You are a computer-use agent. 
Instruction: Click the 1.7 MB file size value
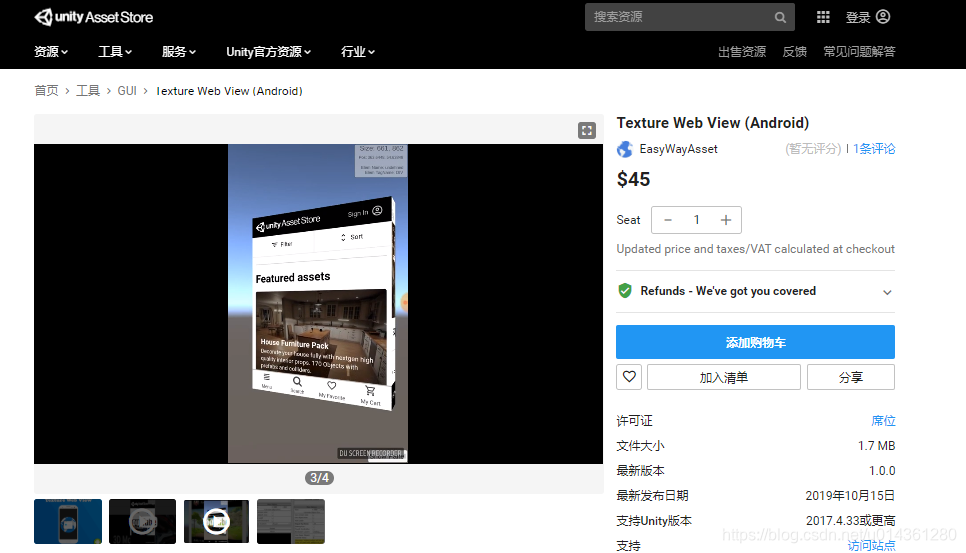coord(876,445)
